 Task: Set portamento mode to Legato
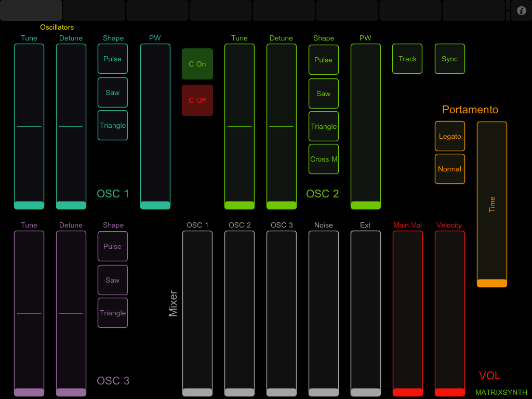pos(450,136)
